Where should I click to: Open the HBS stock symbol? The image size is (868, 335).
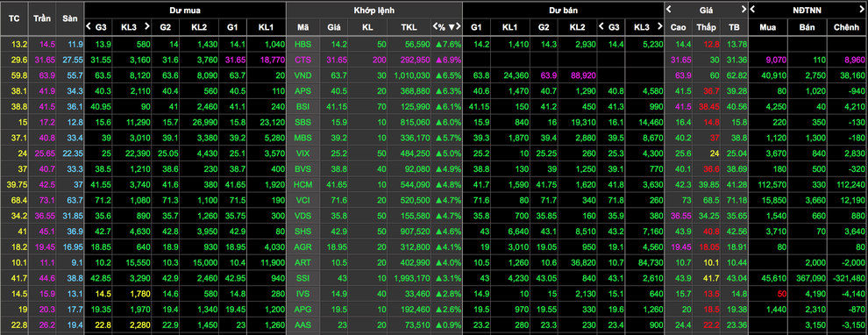pos(302,45)
